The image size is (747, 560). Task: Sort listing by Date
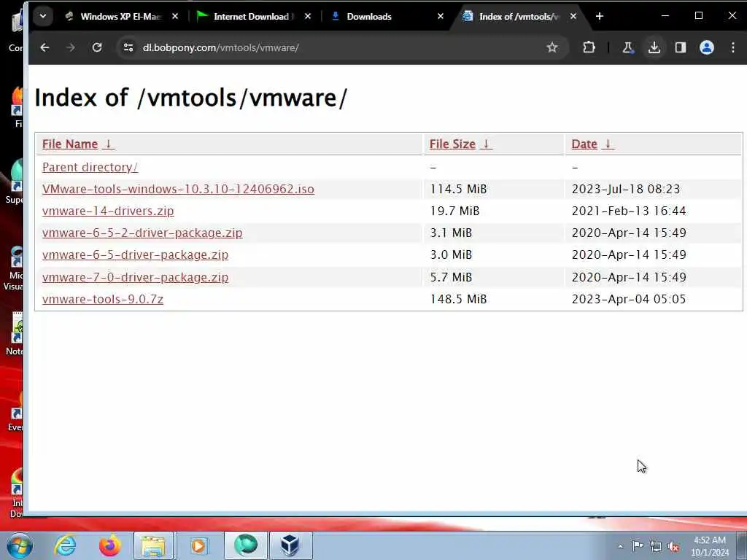click(x=584, y=144)
